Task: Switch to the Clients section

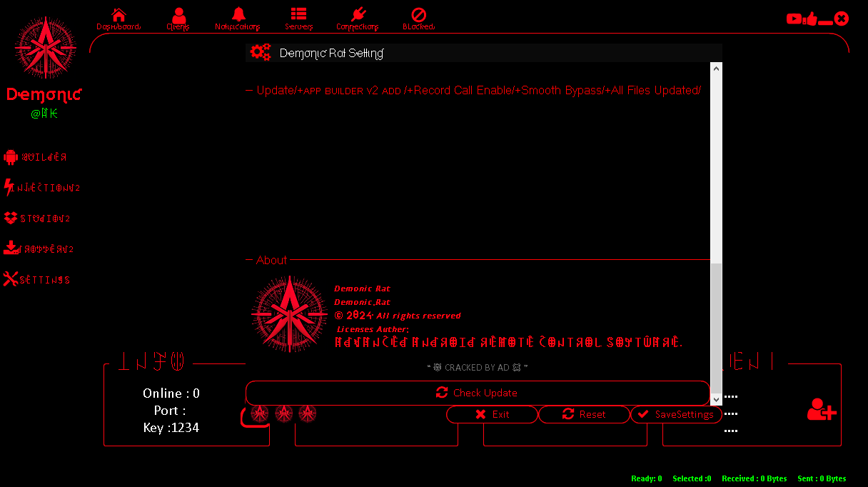Action: coord(178,13)
